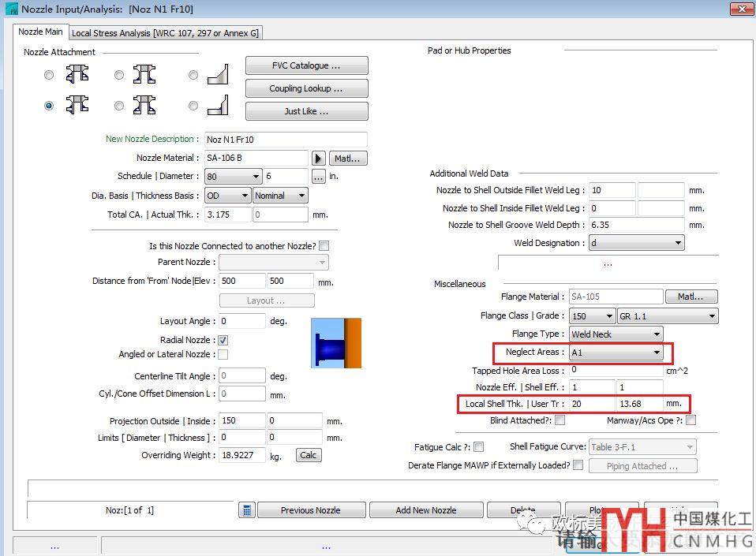Click the Layout Angle field

pyautogui.click(x=242, y=321)
